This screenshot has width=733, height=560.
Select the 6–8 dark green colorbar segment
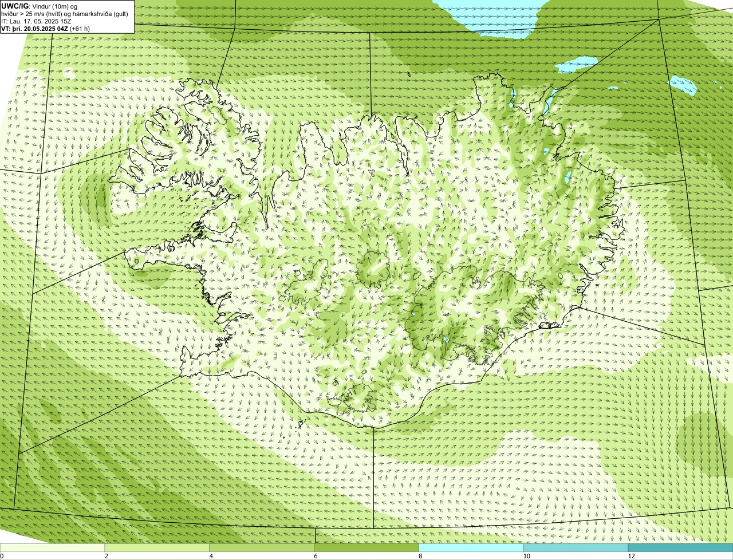[x=367, y=547]
